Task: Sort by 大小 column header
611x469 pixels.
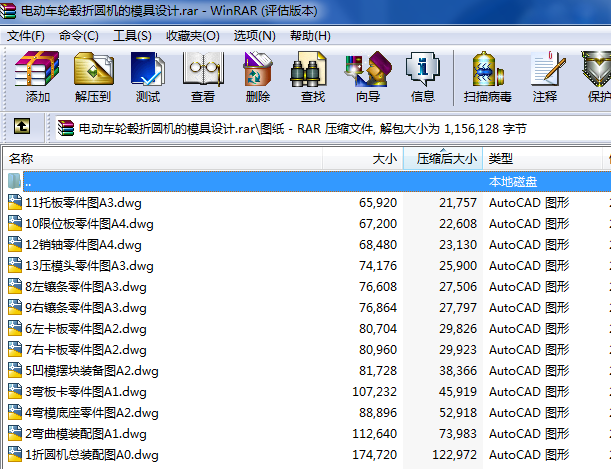Action: [x=363, y=159]
